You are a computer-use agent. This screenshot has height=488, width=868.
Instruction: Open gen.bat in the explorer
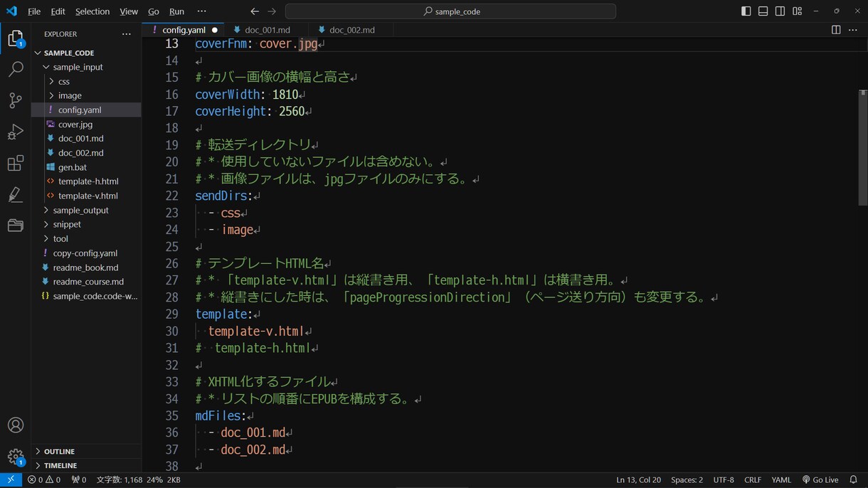(86, 167)
